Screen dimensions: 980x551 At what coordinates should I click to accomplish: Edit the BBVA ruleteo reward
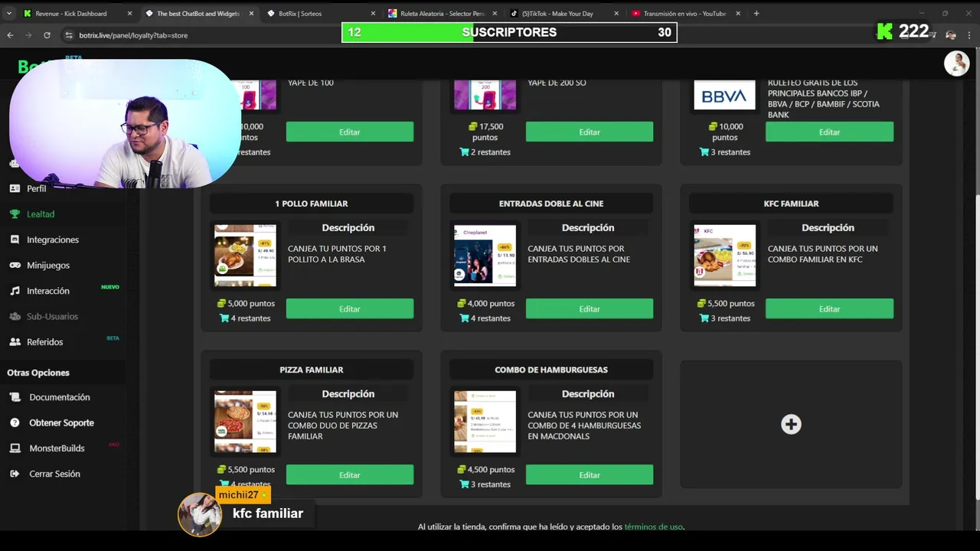tap(829, 132)
